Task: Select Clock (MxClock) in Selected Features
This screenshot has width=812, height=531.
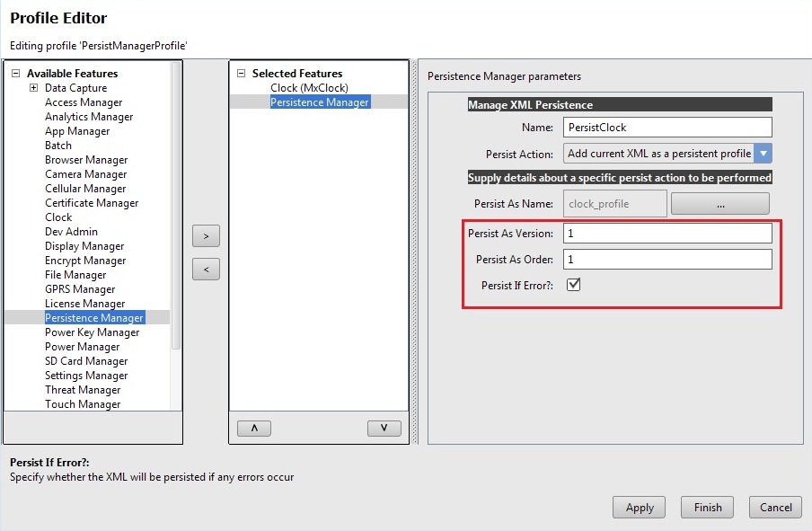Action: (309, 88)
